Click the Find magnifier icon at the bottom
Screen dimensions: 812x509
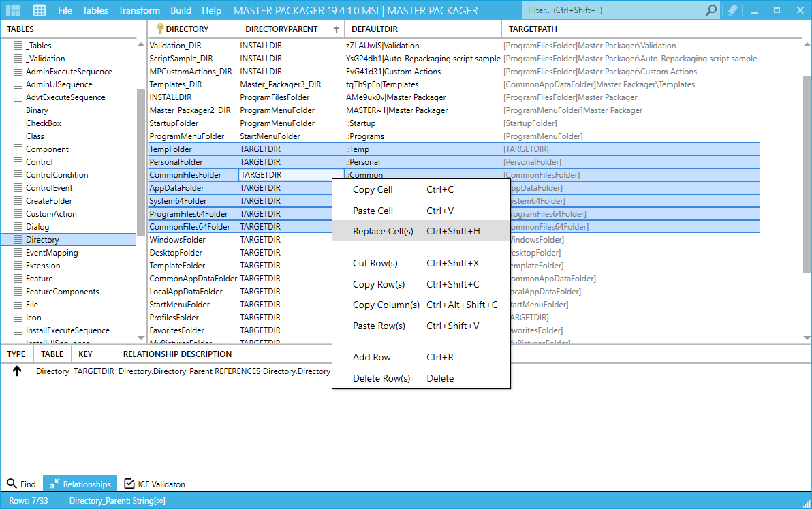pos(12,484)
